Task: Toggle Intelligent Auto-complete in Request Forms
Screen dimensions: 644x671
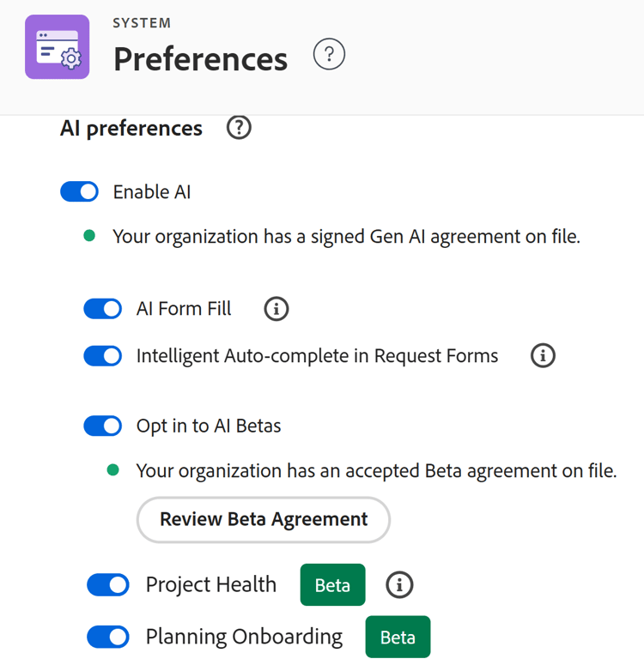Action: coord(103,355)
